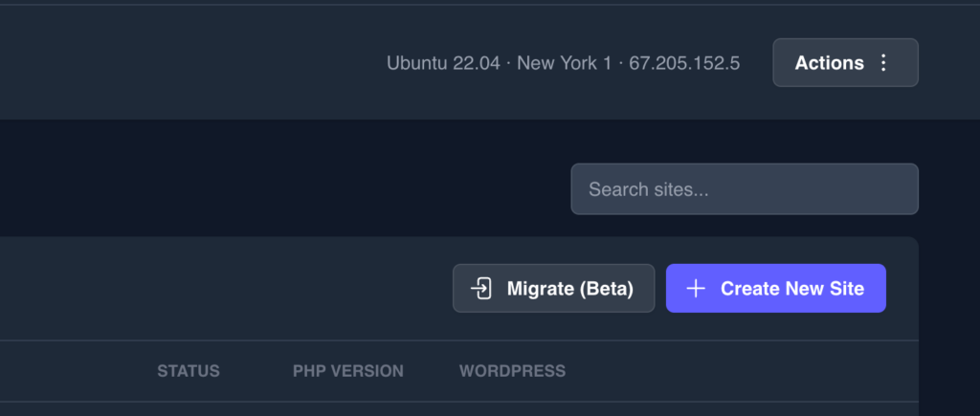Viewport: 980px width, 416px height.
Task: Focus the Search sites field
Action: [745, 189]
